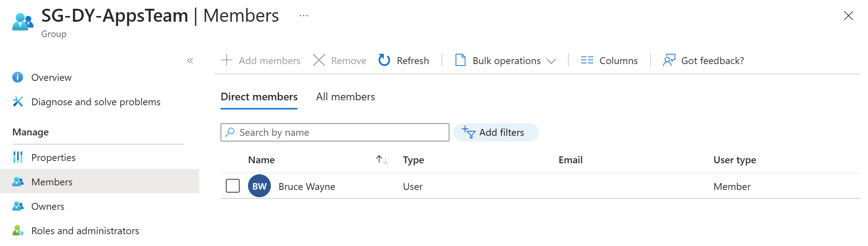This screenshot has height=246, width=868.
Task: Click the Got feedback person icon
Action: (x=669, y=60)
